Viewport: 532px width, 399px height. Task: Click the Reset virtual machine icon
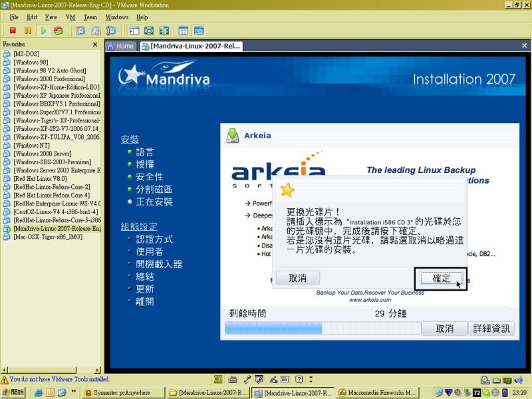(x=59, y=31)
